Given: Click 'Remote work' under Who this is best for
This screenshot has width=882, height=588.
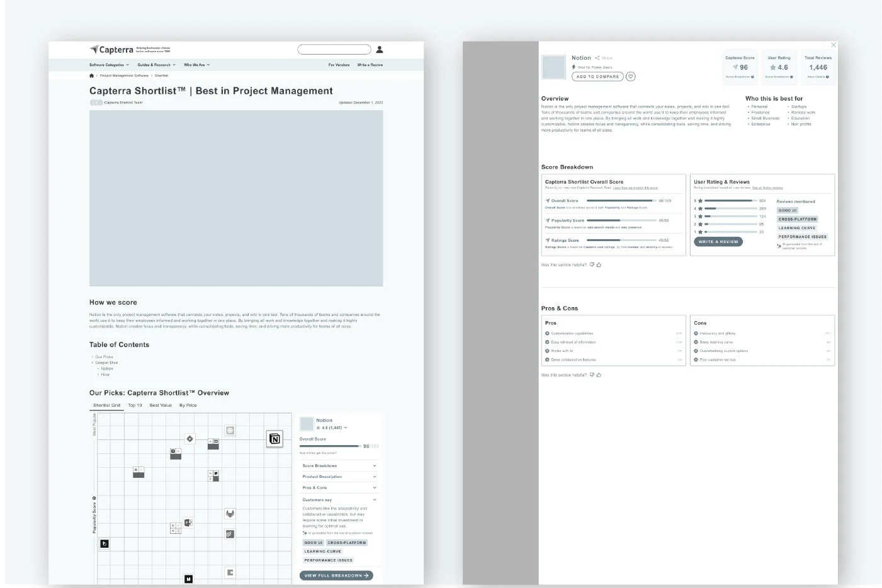Looking at the screenshot, I should (x=803, y=113).
